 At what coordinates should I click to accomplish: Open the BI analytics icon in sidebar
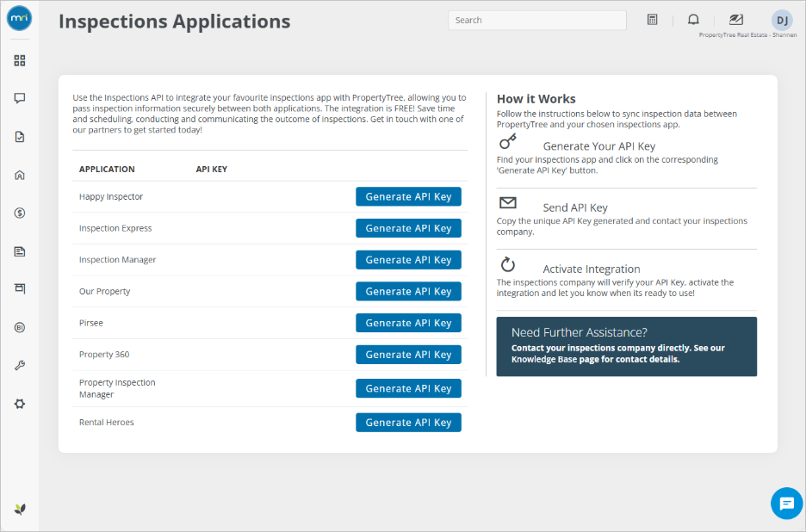click(x=20, y=327)
